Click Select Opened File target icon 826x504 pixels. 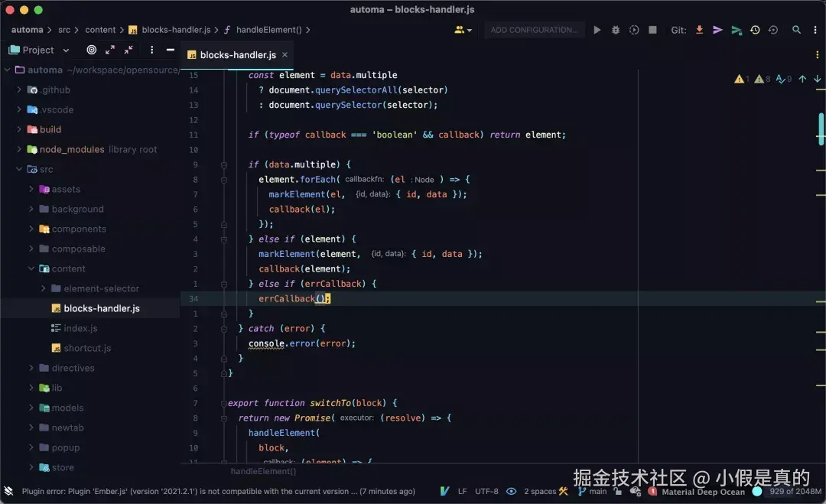[92, 50]
